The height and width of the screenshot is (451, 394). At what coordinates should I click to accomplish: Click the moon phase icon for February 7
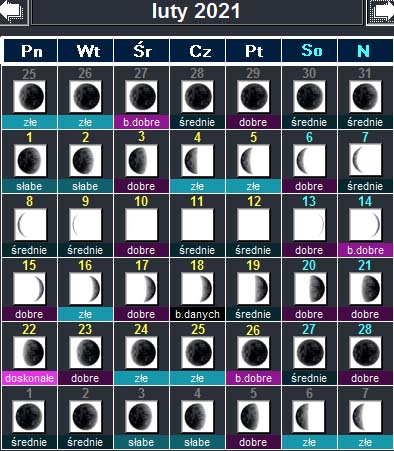[365, 161]
